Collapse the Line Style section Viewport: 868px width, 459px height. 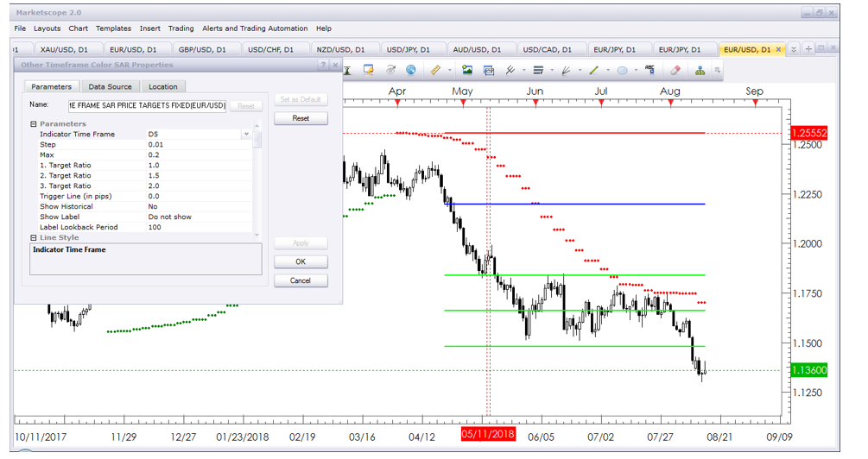(x=33, y=237)
